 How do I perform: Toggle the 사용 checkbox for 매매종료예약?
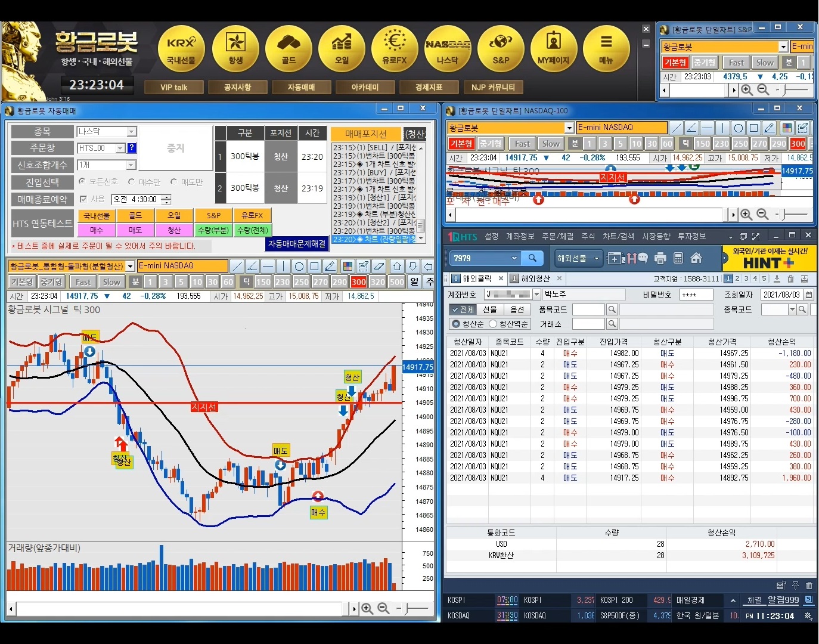pos(83,199)
